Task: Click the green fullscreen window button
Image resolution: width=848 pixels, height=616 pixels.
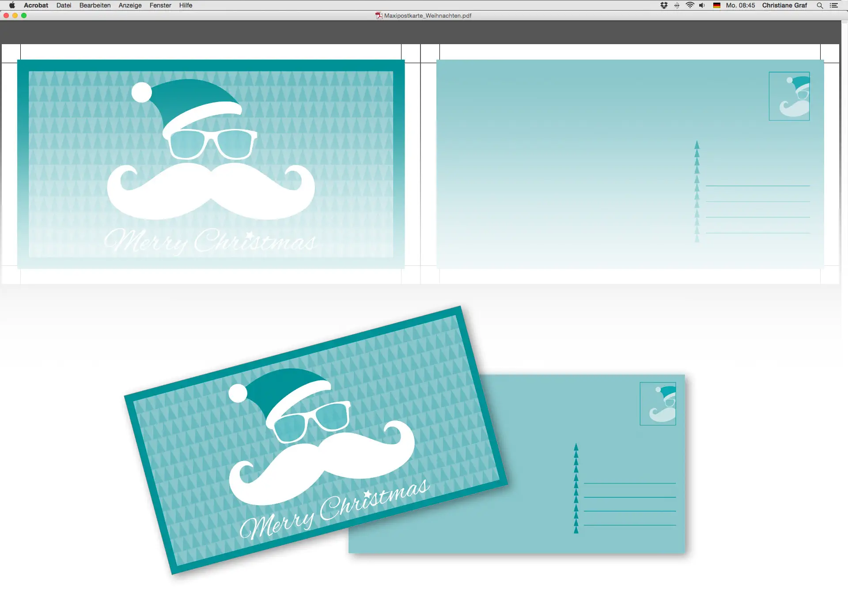Action: [x=24, y=15]
